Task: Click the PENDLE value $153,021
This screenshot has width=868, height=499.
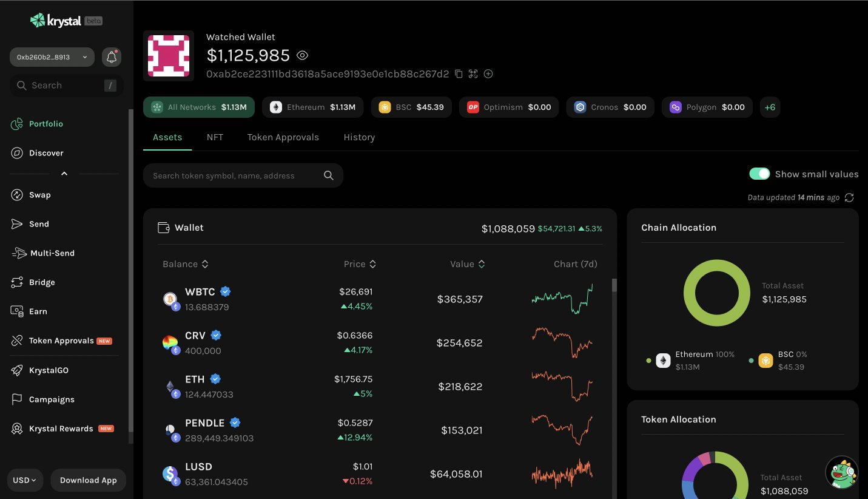Action: 462,430
